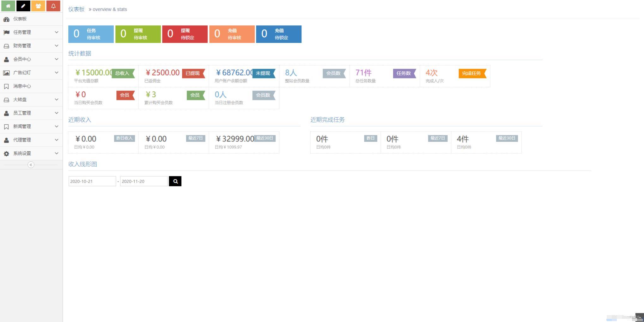
Task: Open the green 提现 待审核 tile
Action: [x=138, y=34]
